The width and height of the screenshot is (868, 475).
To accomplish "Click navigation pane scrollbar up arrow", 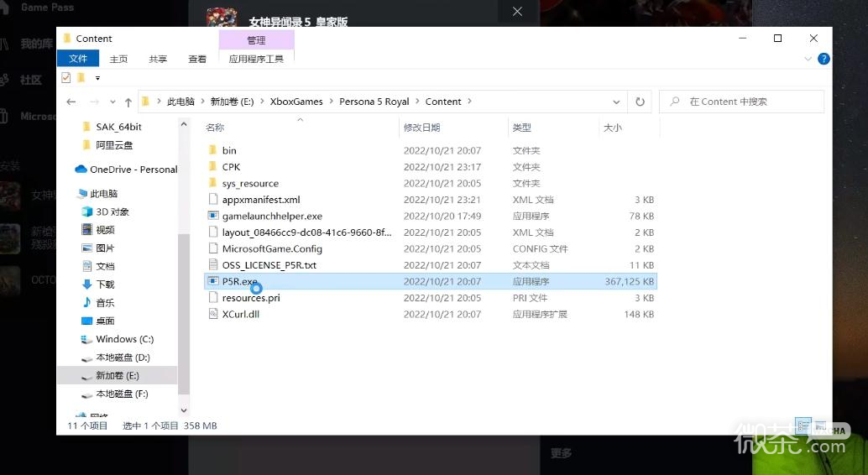I will 184,124.
